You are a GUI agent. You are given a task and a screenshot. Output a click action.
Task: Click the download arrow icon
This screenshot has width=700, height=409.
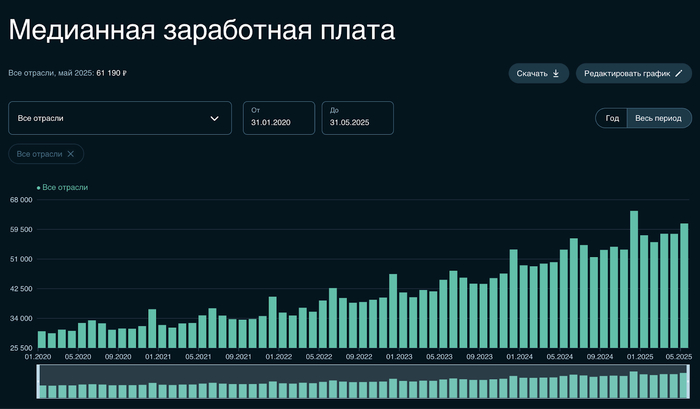point(556,74)
